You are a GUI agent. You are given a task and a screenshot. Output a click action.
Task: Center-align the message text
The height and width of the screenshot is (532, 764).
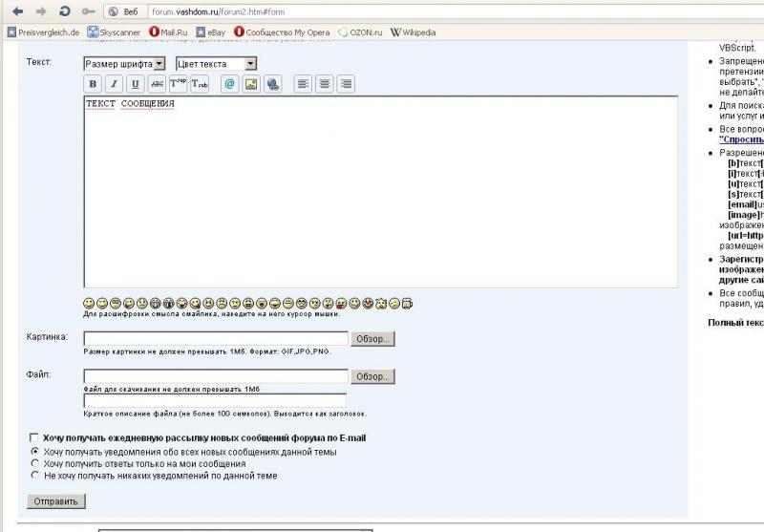tap(325, 84)
